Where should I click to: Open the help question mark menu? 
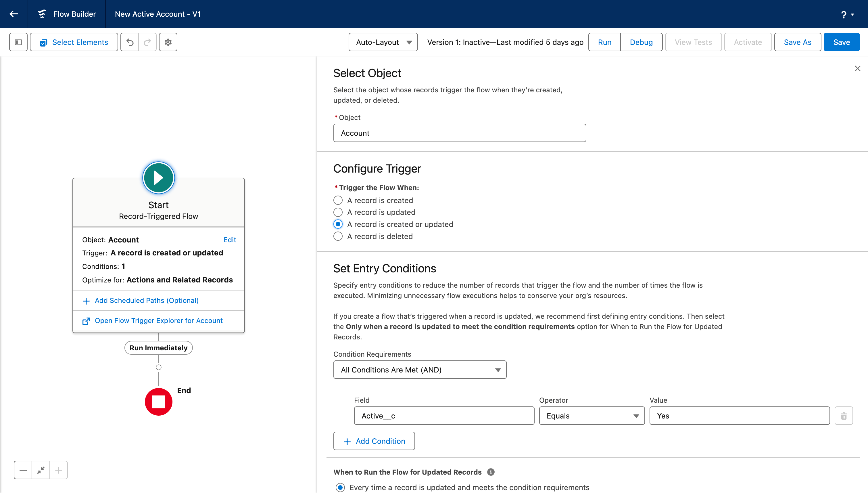pyautogui.click(x=847, y=14)
